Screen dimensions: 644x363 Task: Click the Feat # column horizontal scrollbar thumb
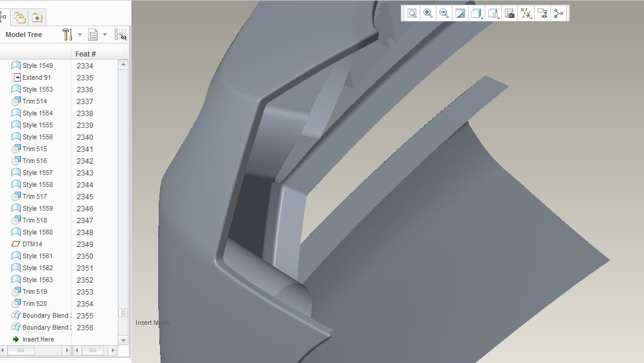pos(93,351)
